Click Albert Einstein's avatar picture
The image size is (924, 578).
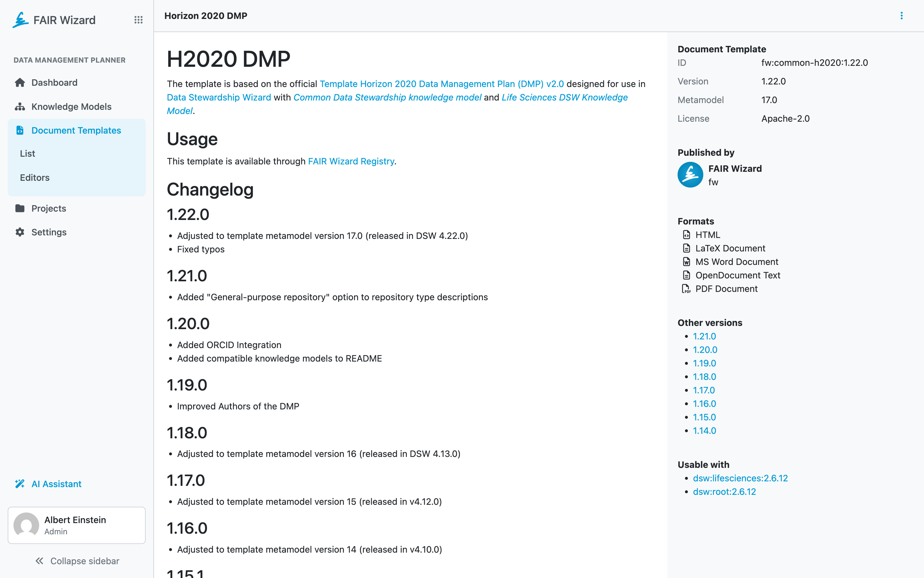pos(26,525)
